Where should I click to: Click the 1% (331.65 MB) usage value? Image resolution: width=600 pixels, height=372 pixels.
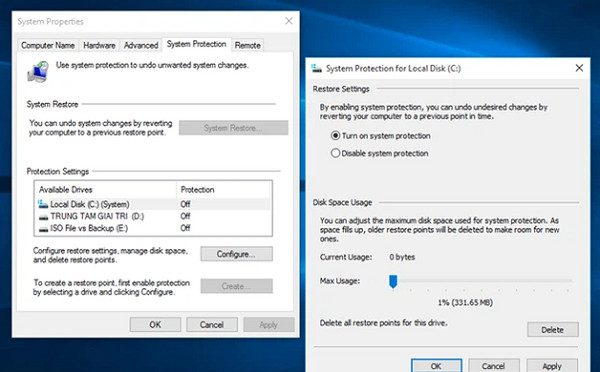click(465, 302)
